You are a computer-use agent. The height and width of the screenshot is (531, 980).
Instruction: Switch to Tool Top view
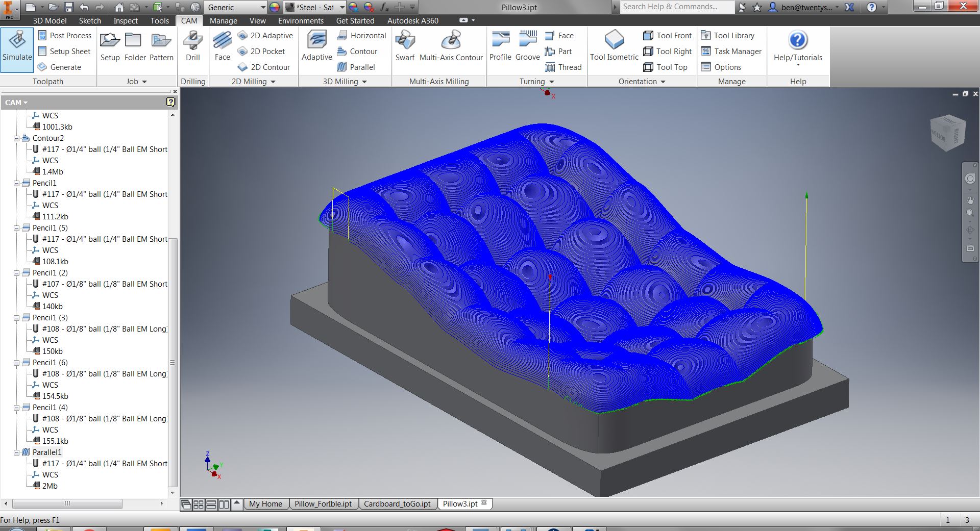(x=666, y=67)
